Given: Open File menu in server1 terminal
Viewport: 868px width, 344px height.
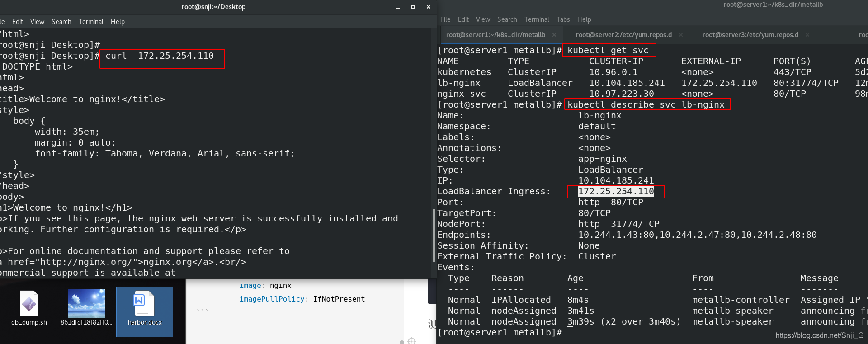Looking at the screenshot, I should coord(445,19).
